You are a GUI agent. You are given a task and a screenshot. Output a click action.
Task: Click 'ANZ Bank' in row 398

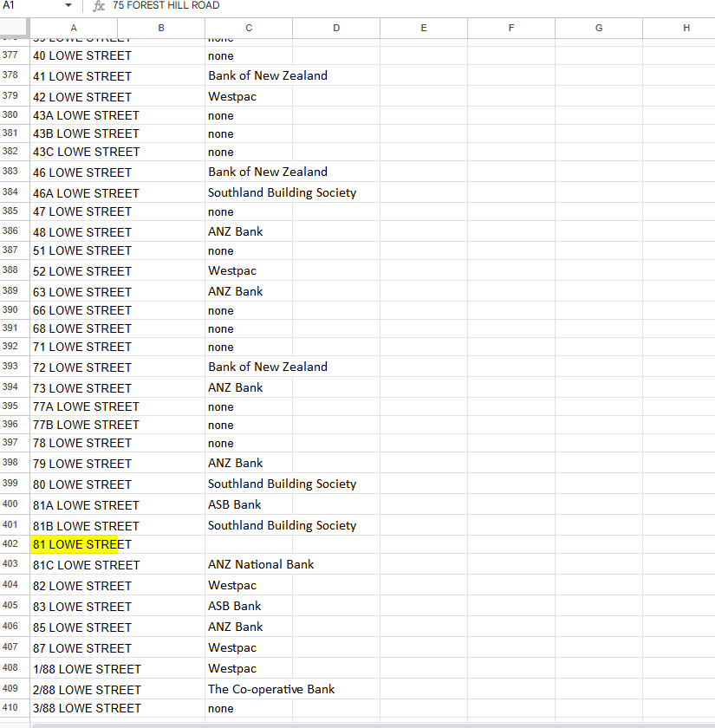pos(236,464)
